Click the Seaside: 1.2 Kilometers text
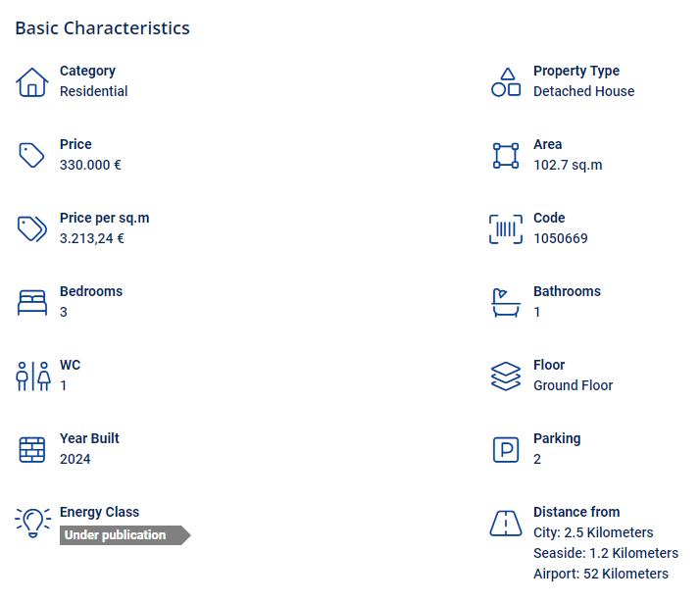 point(606,553)
